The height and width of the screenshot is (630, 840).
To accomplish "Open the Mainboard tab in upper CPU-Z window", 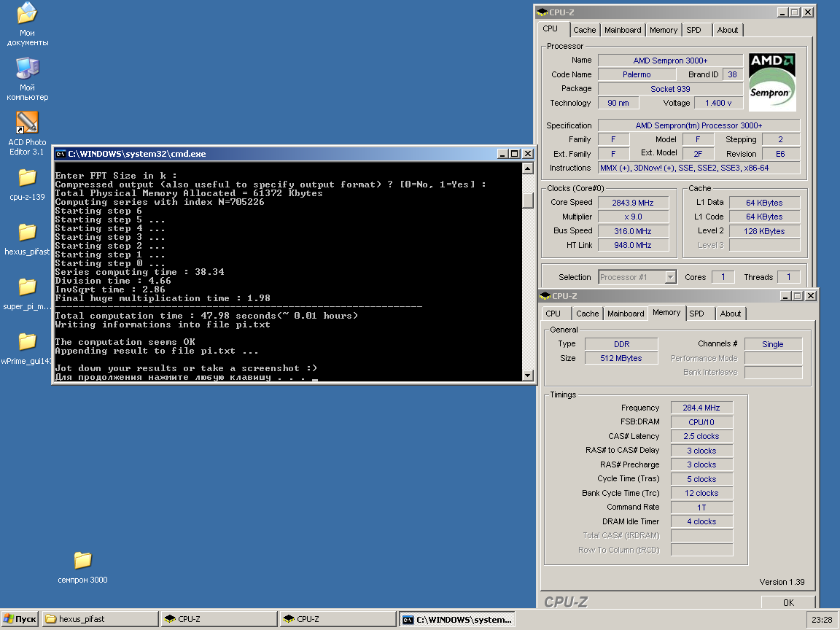I will (x=623, y=30).
